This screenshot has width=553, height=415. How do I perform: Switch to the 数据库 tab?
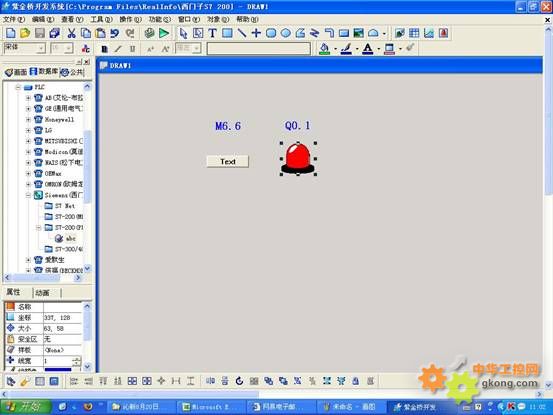(44, 72)
